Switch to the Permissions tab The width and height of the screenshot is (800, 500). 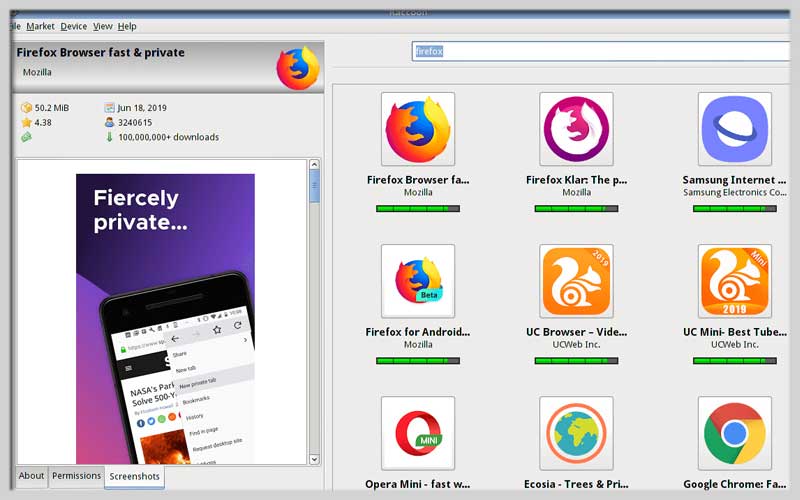(77, 476)
